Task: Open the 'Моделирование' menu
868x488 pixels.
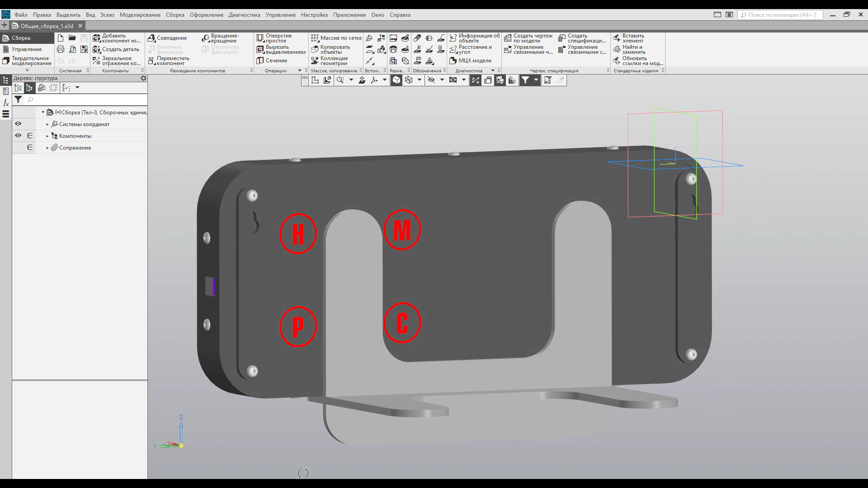Action: pyautogui.click(x=140, y=15)
